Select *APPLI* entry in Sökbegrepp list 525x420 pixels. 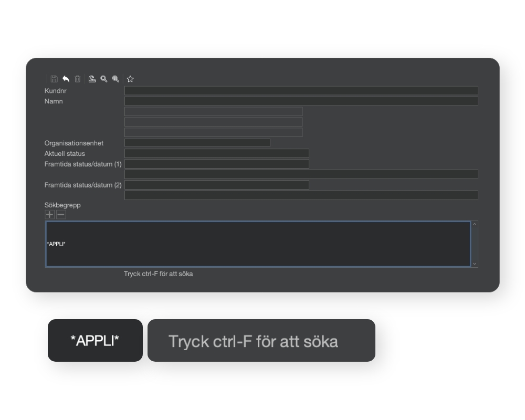coord(56,244)
